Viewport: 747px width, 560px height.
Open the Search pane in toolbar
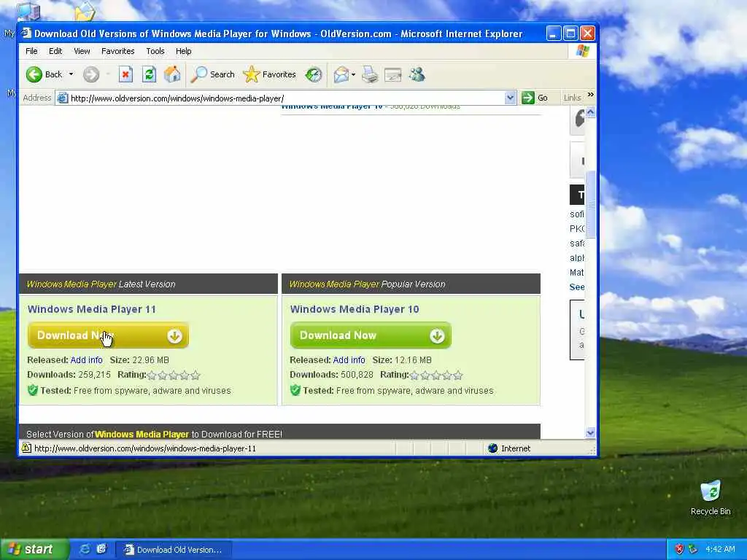212,75
